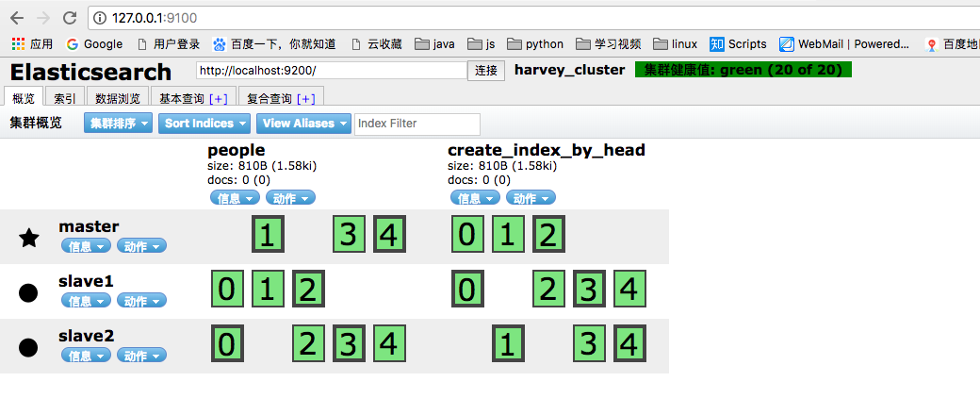
Task: Open 信息 dropdown for slave2 node
Action: point(87,356)
